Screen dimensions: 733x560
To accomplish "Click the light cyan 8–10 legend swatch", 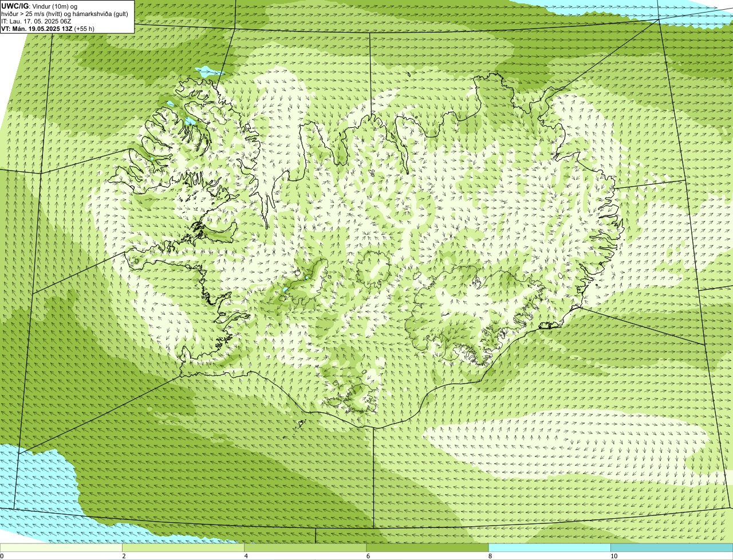I will [x=549, y=547].
